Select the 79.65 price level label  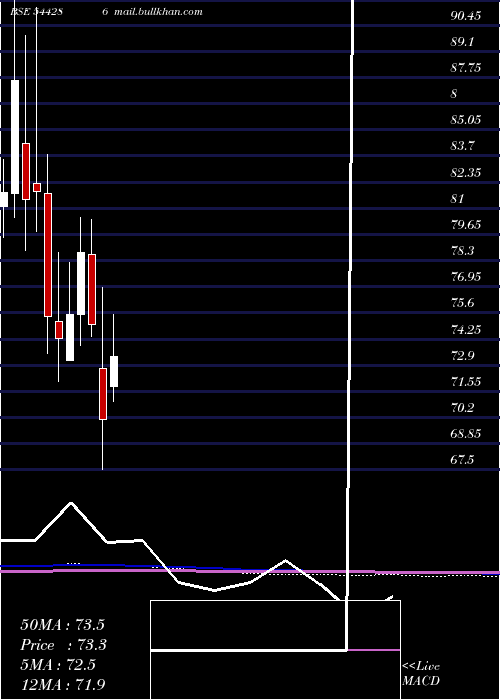[466, 225]
